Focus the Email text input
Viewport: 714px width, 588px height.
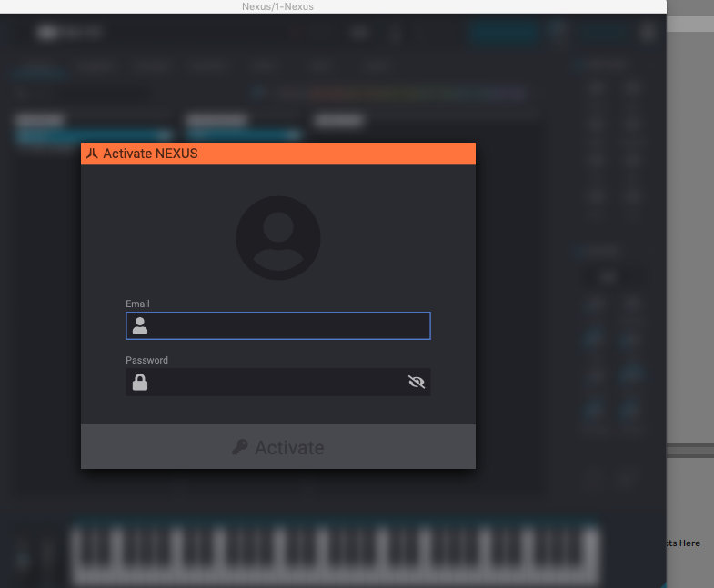(x=278, y=326)
